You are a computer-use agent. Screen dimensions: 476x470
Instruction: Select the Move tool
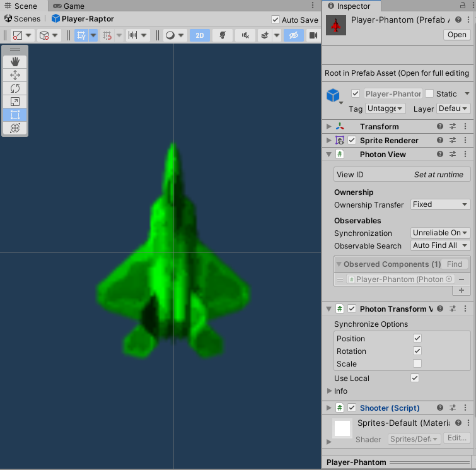pos(15,75)
